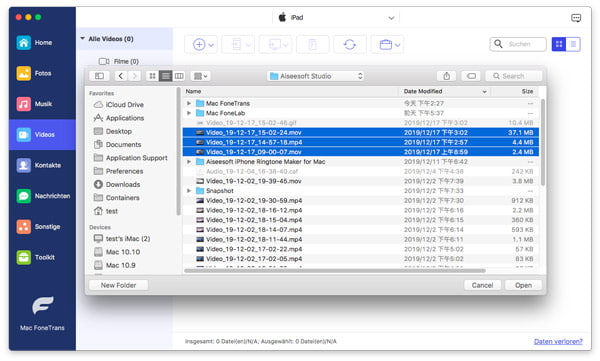Select Preferences folder in Favorites
The height and width of the screenshot is (361, 600).
click(118, 171)
